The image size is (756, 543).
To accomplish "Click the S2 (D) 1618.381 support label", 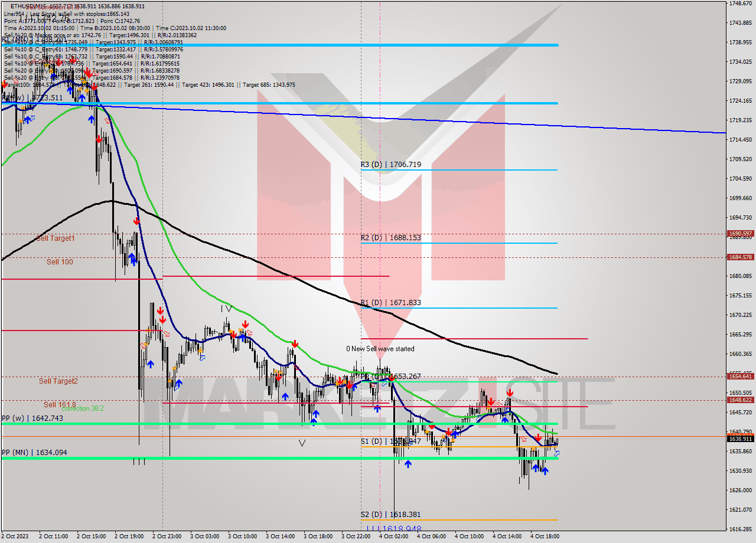I will [391, 515].
